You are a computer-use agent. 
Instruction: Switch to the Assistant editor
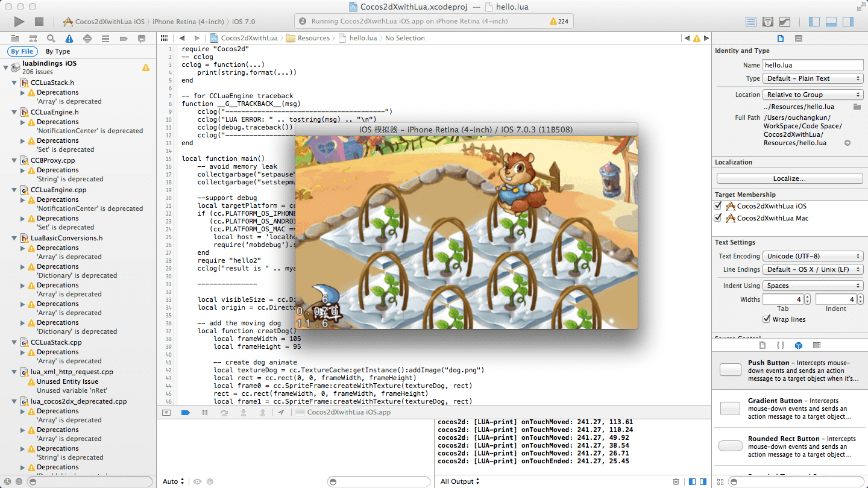(x=768, y=22)
